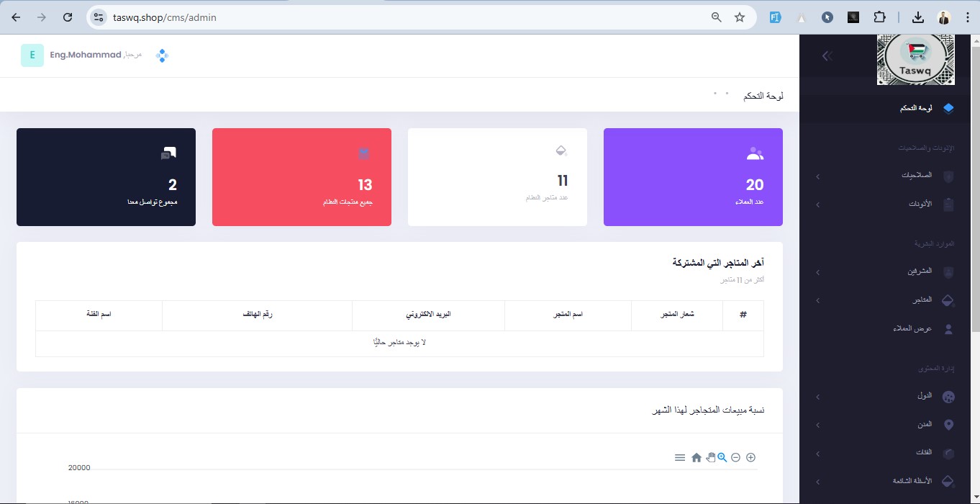Click the purple customers count card
980x504 pixels.
click(693, 177)
